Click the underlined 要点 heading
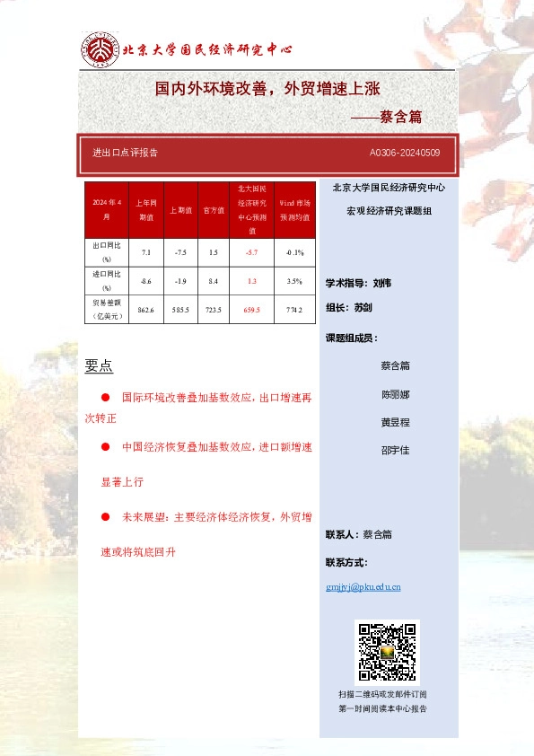This screenshot has width=534, height=756. point(99,365)
